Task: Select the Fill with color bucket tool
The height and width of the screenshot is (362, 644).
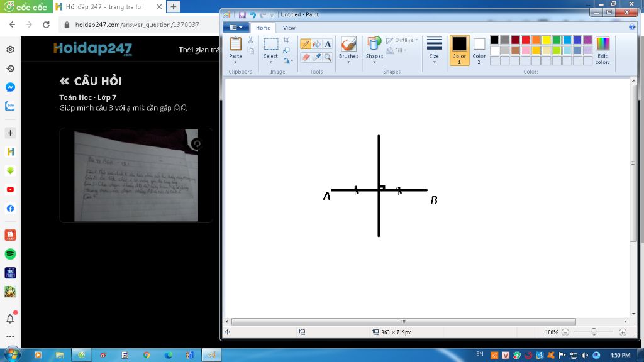Action: point(317,44)
